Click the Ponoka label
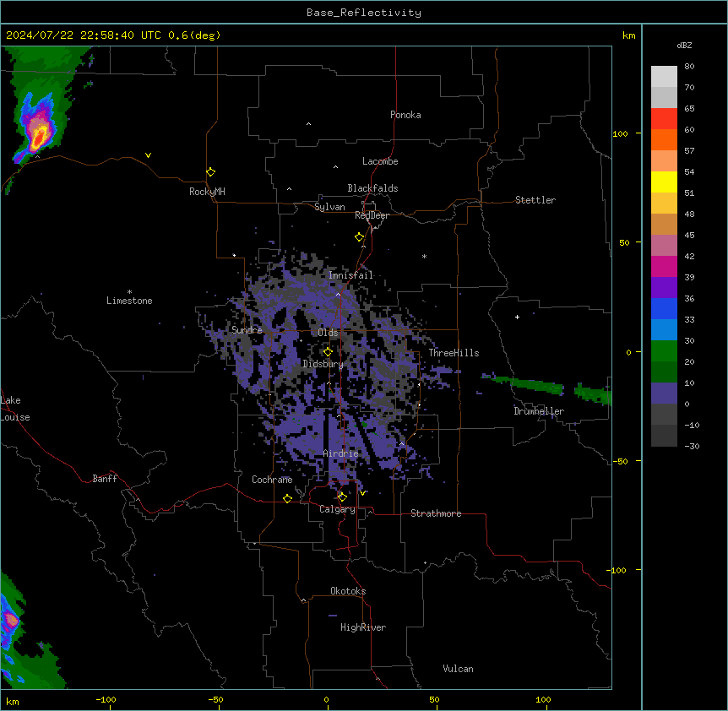The width and height of the screenshot is (728, 711). (x=405, y=115)
